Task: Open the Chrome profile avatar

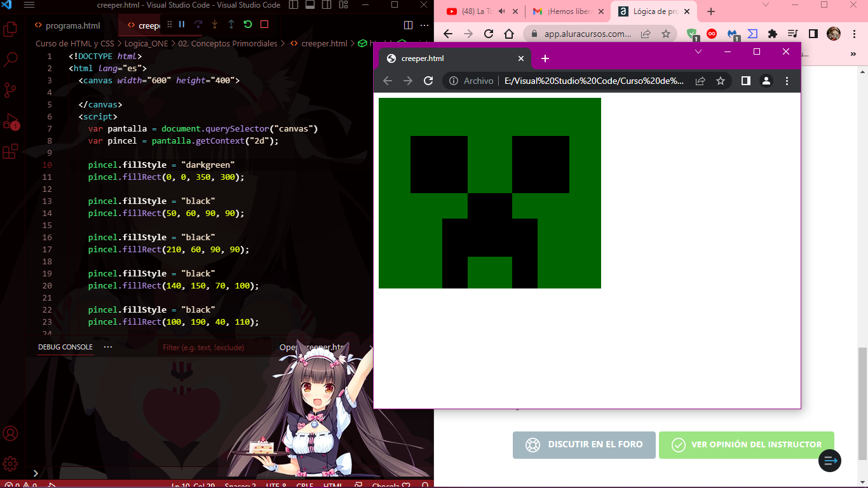Action: tap(834, 34)
